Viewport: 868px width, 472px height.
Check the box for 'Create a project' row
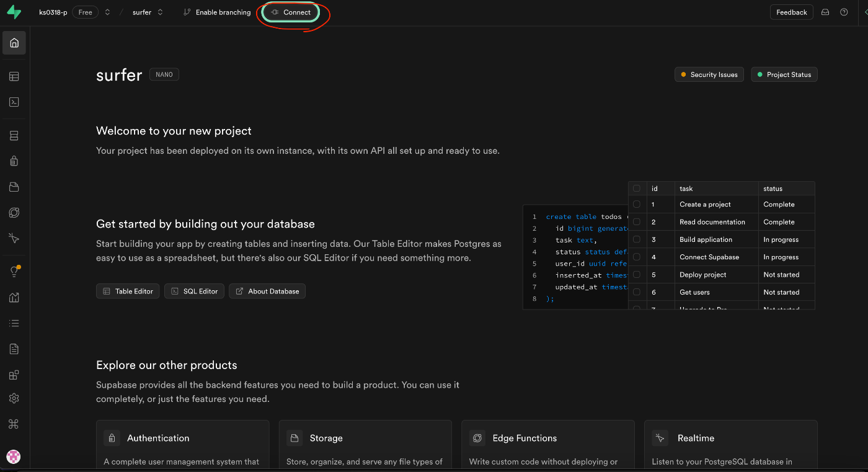[x=637, y=204]
